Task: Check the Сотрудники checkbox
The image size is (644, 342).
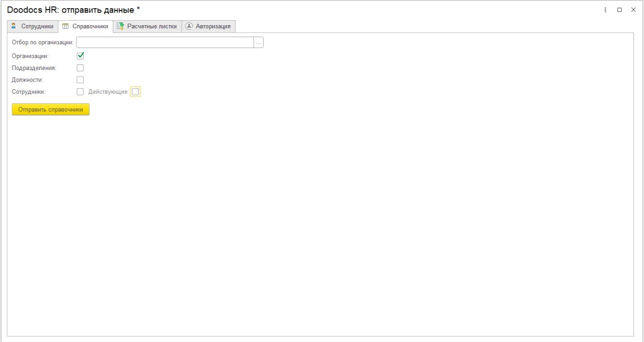Action: pyautogui.click(x=80, y=92)
